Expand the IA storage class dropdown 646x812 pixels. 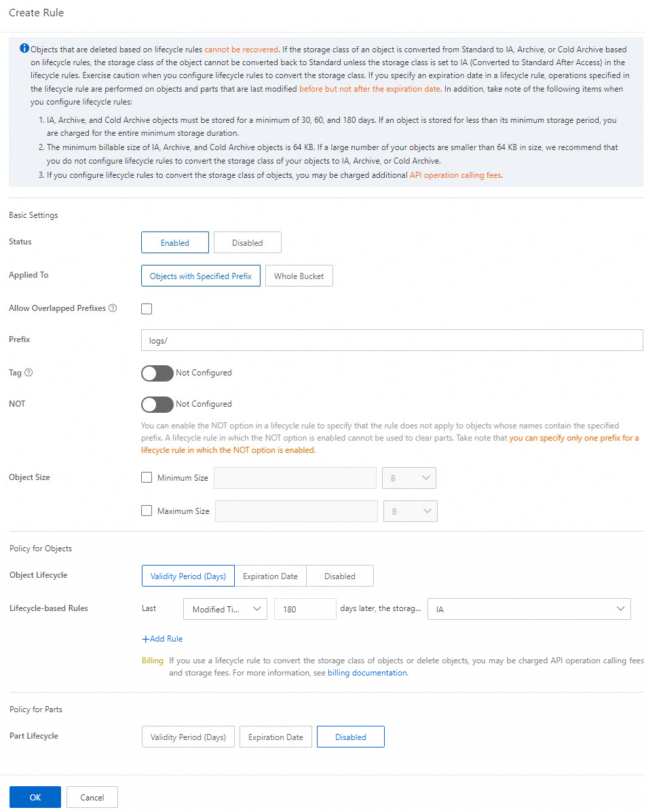pos(529,609)
